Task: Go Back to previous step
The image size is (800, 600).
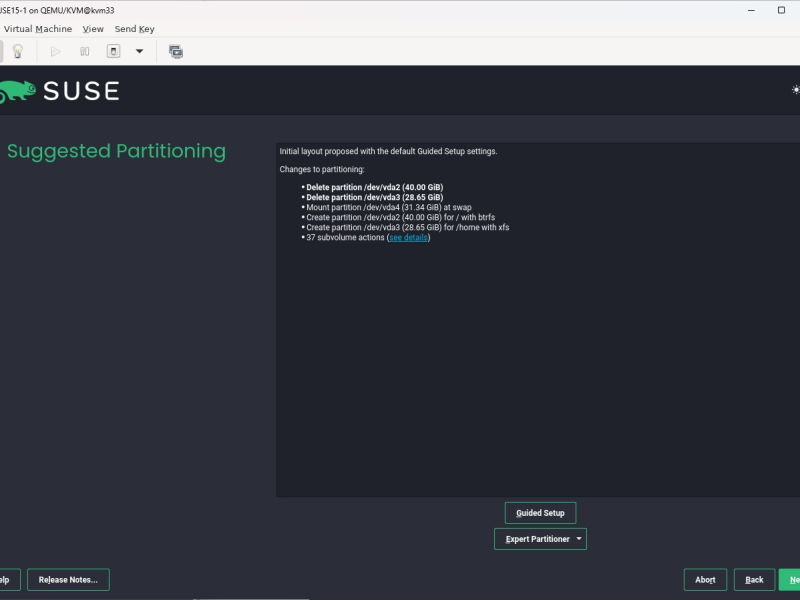Action: [754, 580]
